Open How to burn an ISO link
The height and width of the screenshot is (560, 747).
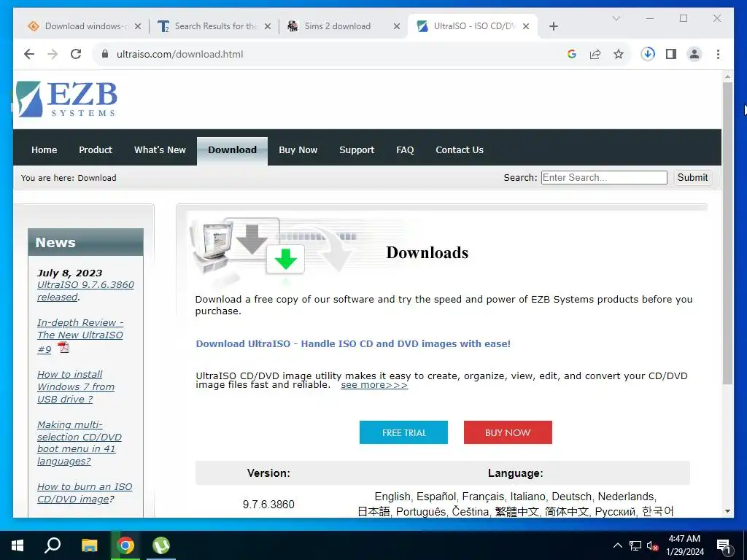pos(85,493)
